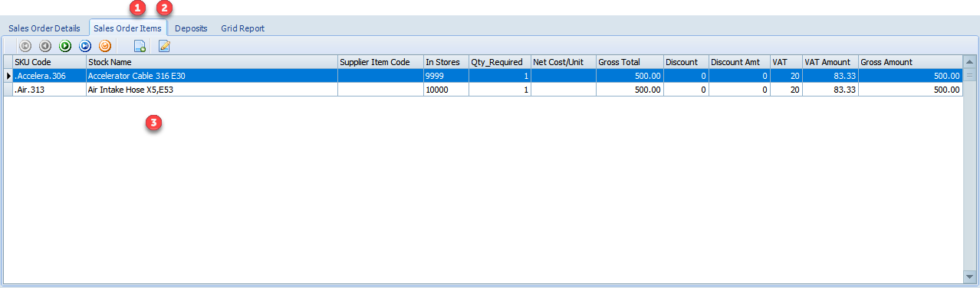Sort by Supplier Item Code column header
The width and height of the screenshot is (980, 288).
[x=380, y=62]
